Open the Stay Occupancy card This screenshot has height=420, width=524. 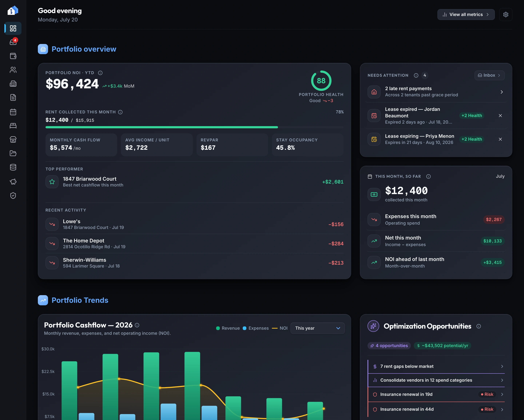(308, 145)
